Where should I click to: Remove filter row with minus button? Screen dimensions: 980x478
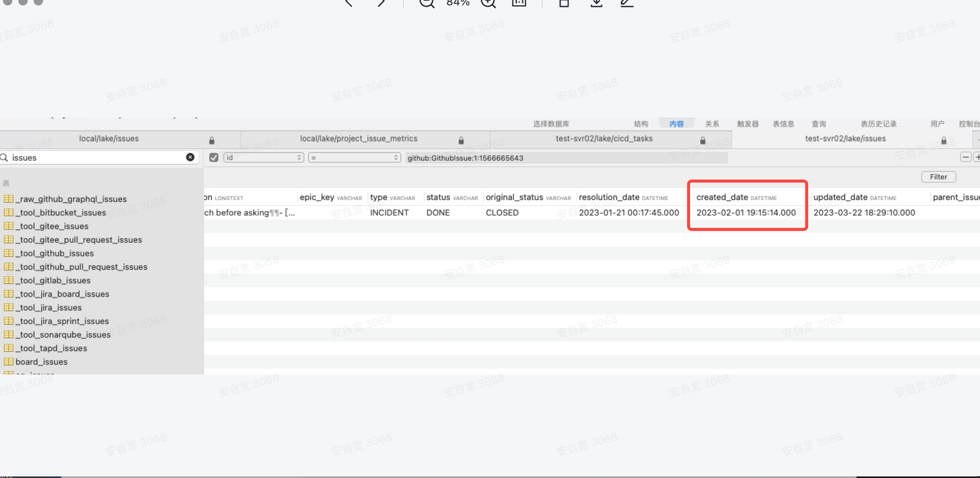965,157
